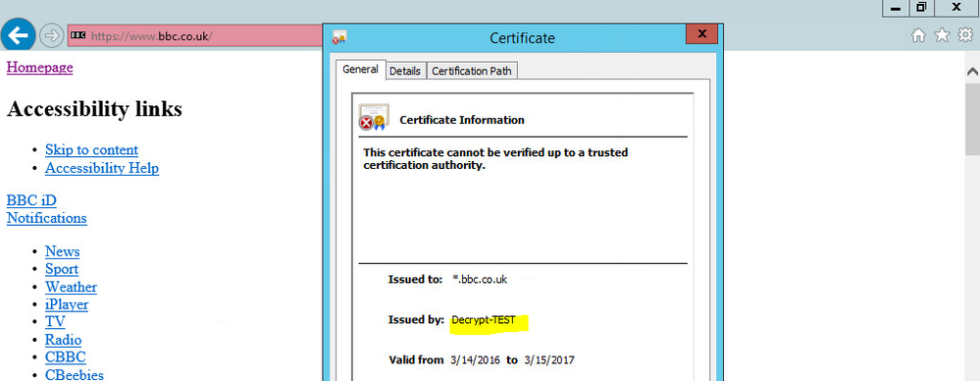980x381 pixels.
Task: Open the CBBC link
Action: point(65,357)
